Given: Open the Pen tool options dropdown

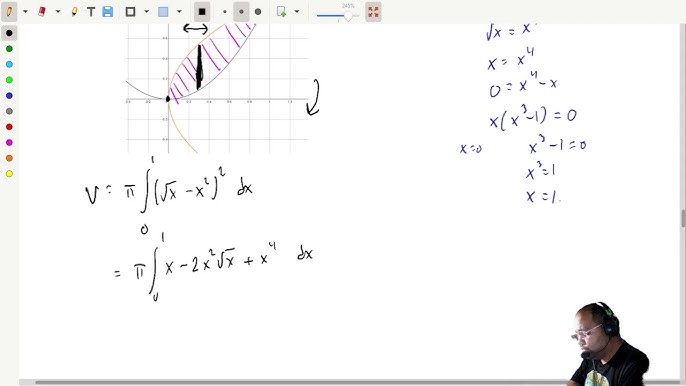Looking at the screenshot, I should pos(25,12).
